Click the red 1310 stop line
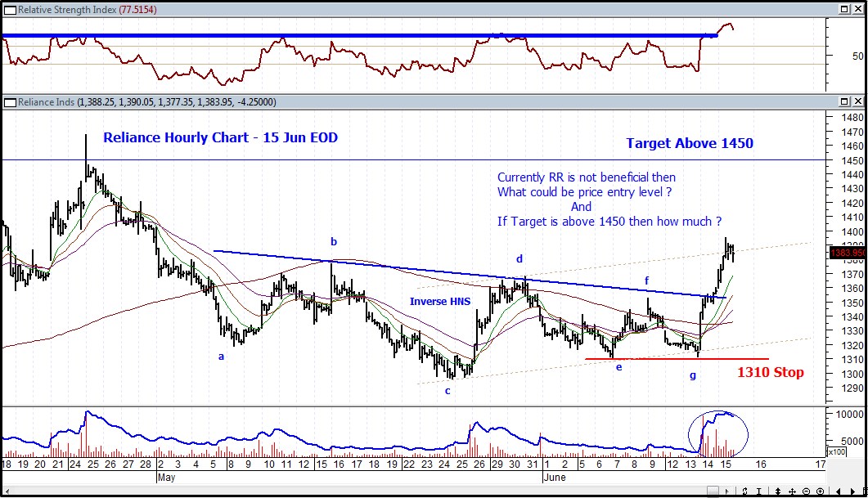Screen dimensions: 868x498 click(677, 359)
